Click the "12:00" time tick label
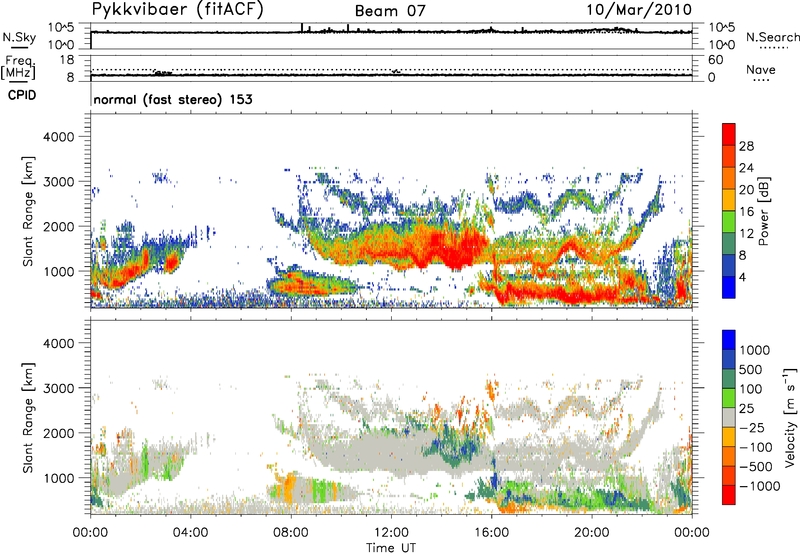The width and height of the screenshot is (800, 554). [391, 533]
